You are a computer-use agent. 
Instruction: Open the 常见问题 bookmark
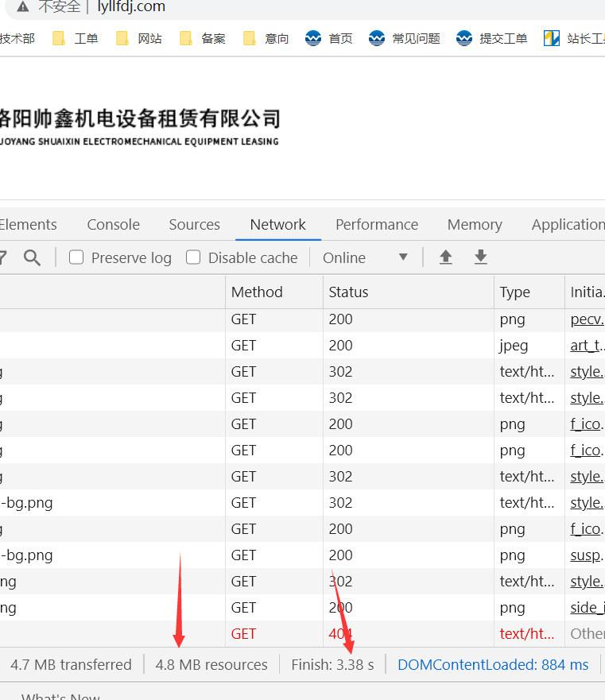point(405,38)
